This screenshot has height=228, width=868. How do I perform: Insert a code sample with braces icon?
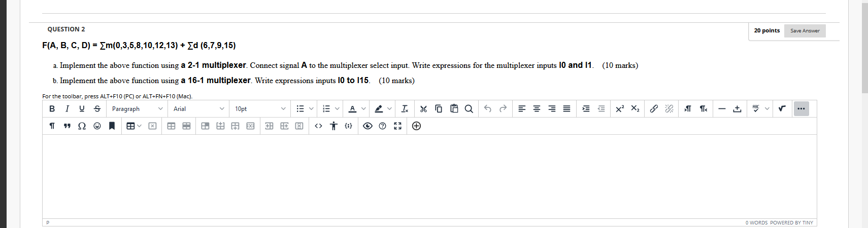(349, 126)
